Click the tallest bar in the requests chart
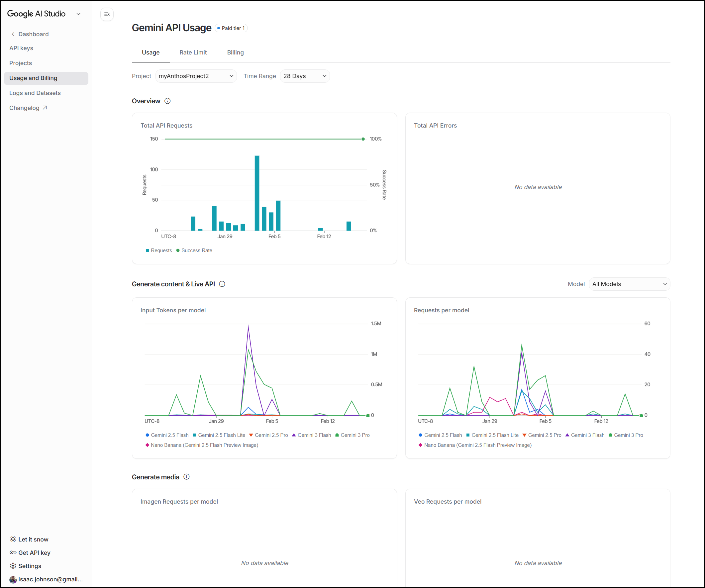This screenshot has width=705, height=588. (257, 193)
